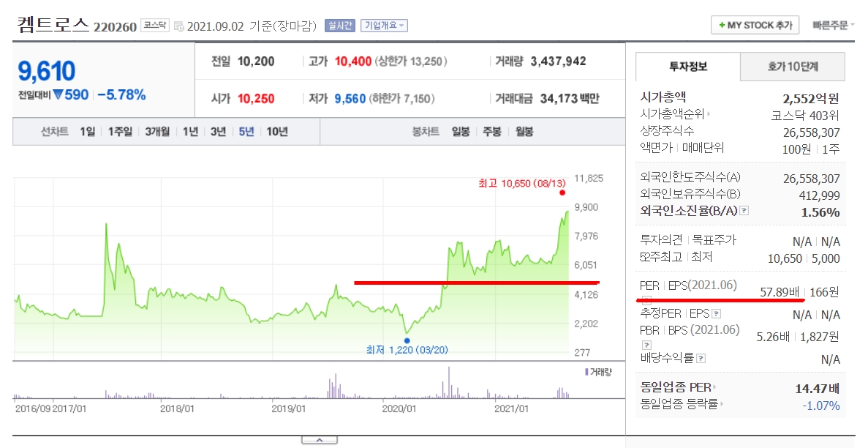Select the 3개월 line chart period
The width and height of the screenshot is (868, 448).
tap(157, 132)
